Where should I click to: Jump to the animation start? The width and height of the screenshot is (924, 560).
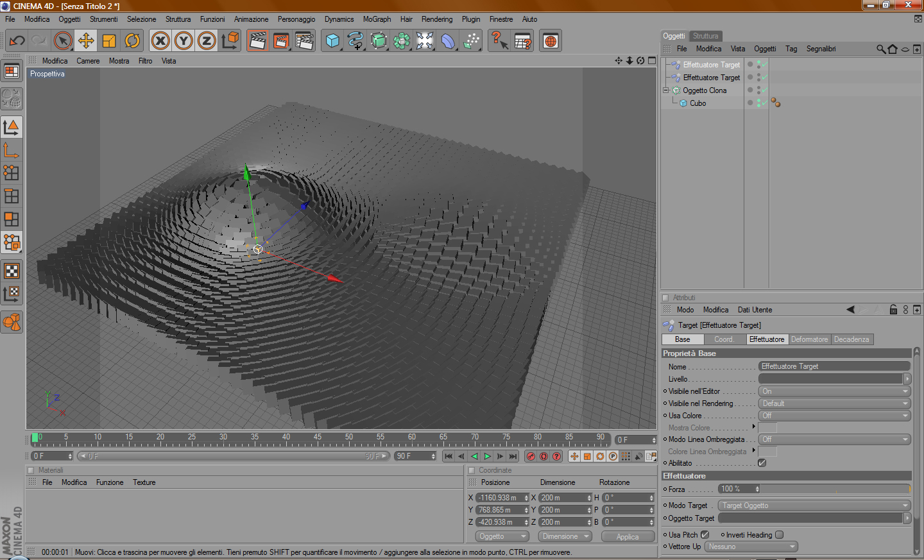(x=449, y=456)
